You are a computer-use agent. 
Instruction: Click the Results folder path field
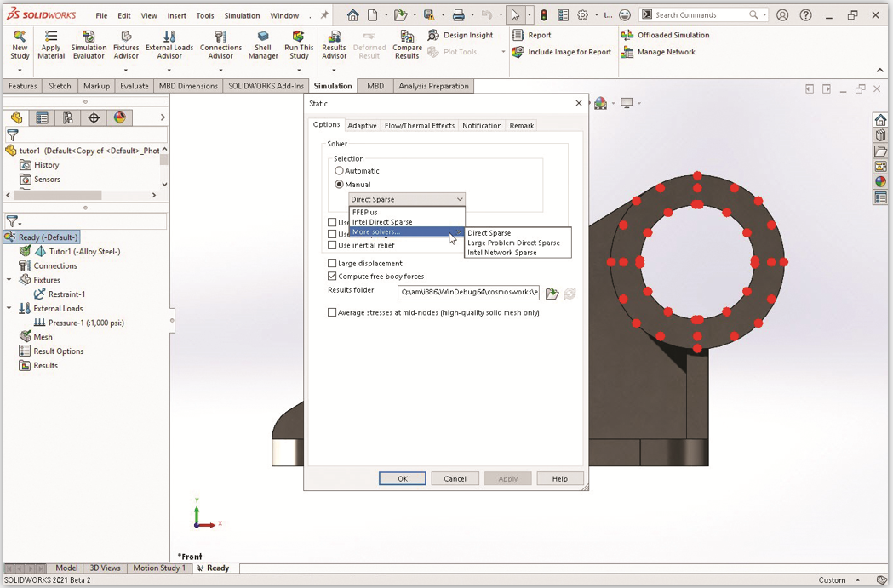point(469,292)
